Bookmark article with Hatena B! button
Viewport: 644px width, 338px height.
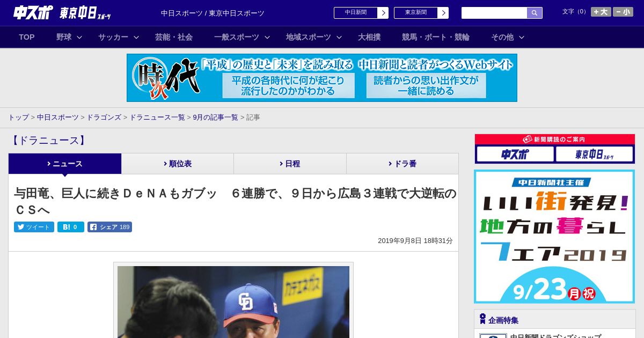(71, 227)
